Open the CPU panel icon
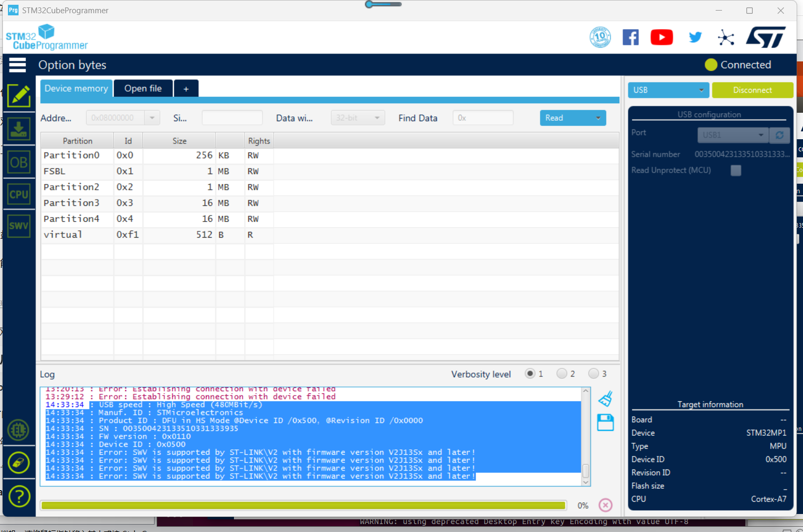Screen dimensions: 803x532 (19, 194)
